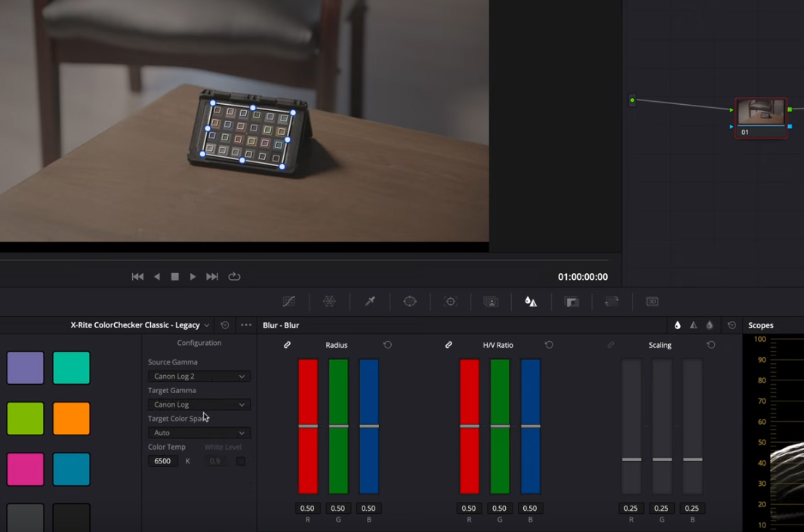
Task: Reset the Blur palette settings
Action: pyautogui.click(x=731, y=324)
